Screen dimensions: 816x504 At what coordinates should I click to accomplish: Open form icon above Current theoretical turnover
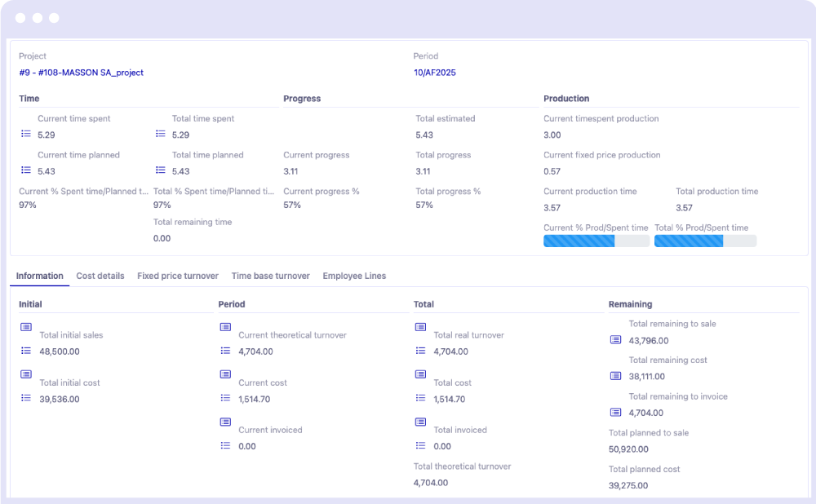[x=225, y=327]
